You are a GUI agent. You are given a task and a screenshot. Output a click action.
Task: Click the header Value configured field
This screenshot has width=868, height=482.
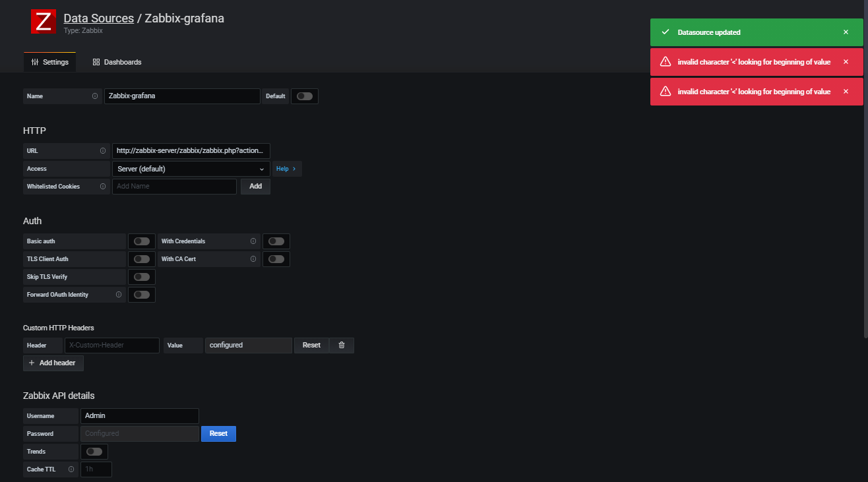point(249,346)
